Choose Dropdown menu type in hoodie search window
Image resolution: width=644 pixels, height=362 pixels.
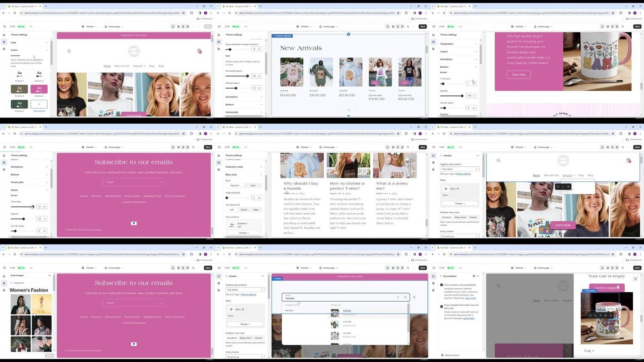pyautogui.click(x=232, y=338)
